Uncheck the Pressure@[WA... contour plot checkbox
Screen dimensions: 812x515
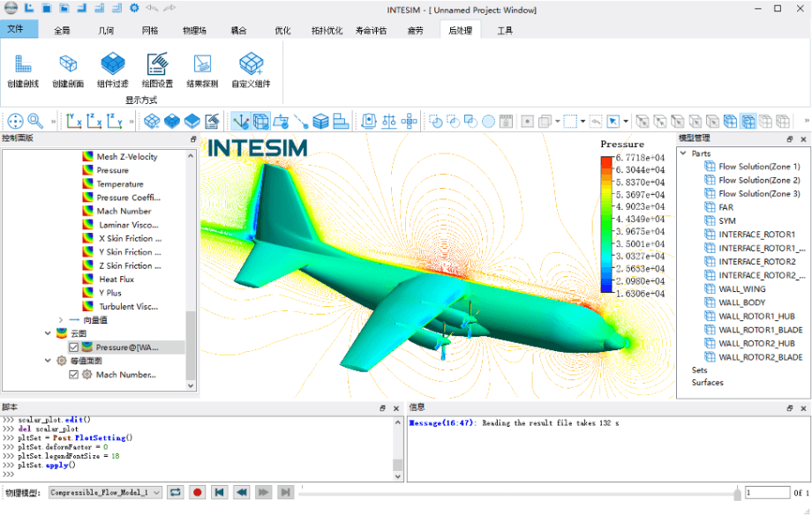click(x=74, y=347)
